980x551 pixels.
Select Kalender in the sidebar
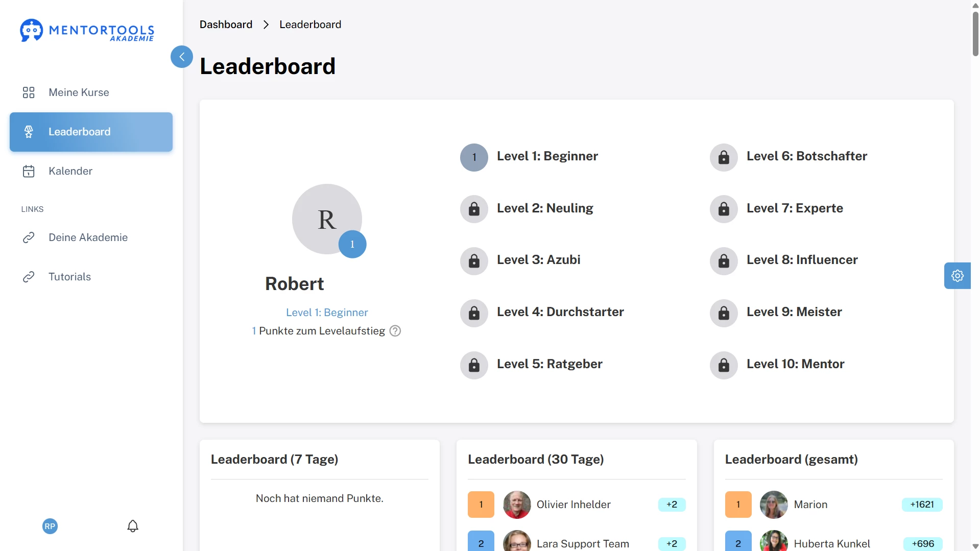click(70, 171)
